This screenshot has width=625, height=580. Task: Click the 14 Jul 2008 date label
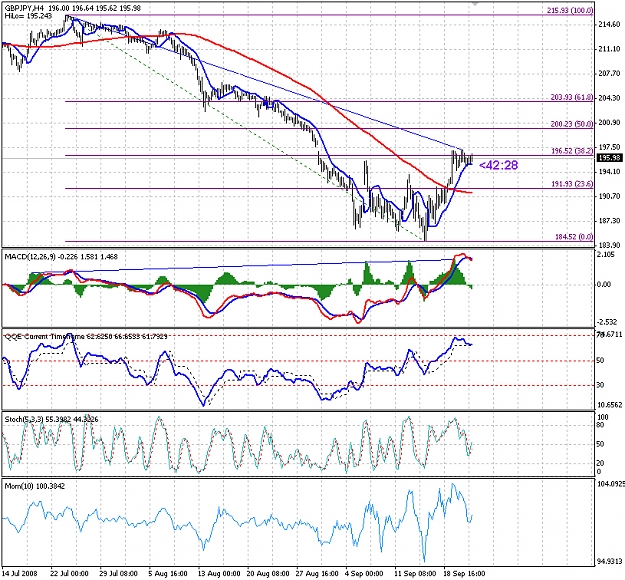tap(20, 574)
